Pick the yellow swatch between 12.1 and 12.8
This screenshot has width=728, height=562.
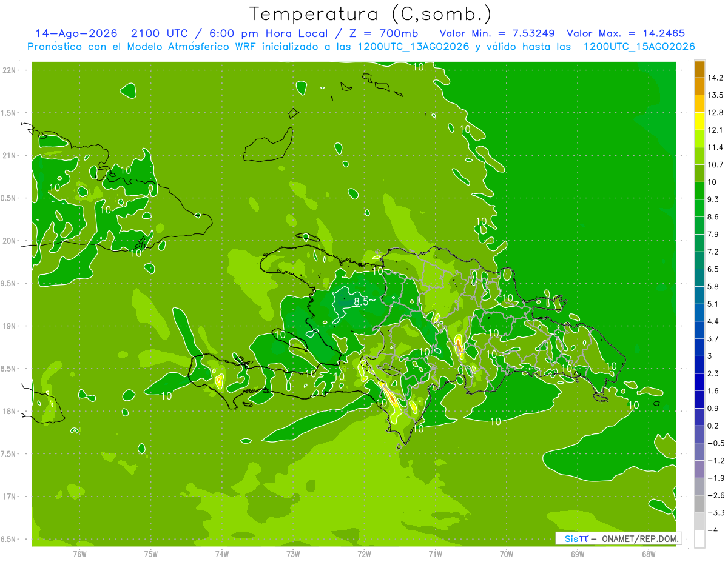tap(699, 121)
